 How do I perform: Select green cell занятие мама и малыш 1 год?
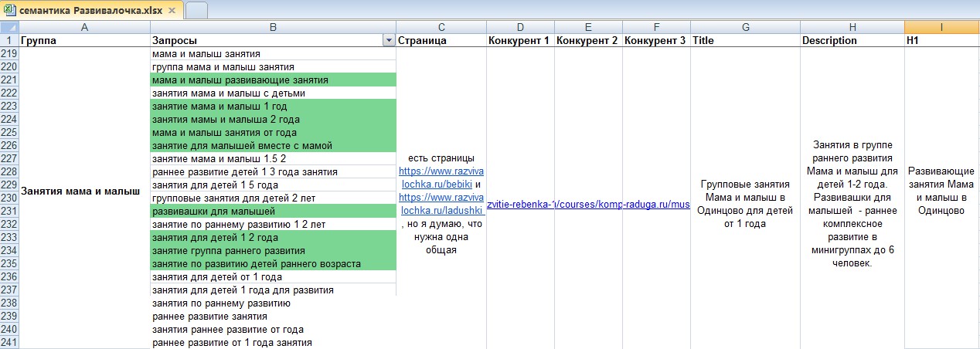(273, 107)
